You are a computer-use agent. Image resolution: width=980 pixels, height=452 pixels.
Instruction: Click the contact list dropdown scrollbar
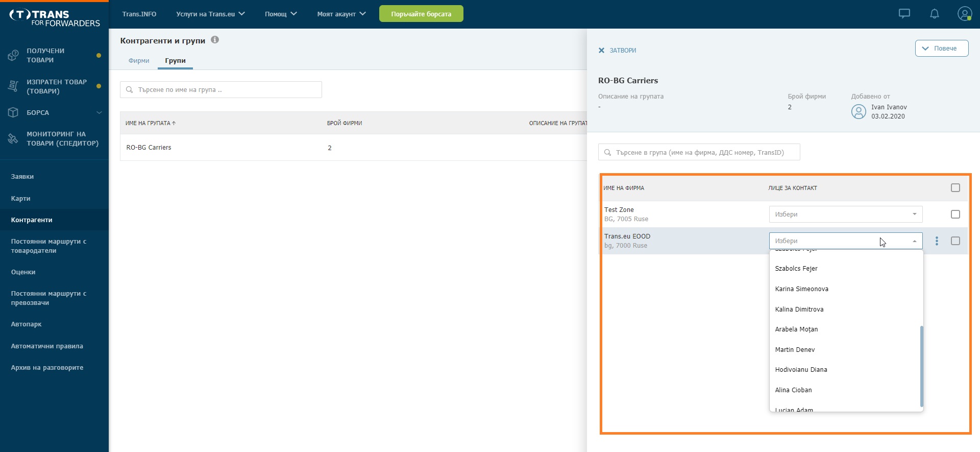click(x=921, y=366)
